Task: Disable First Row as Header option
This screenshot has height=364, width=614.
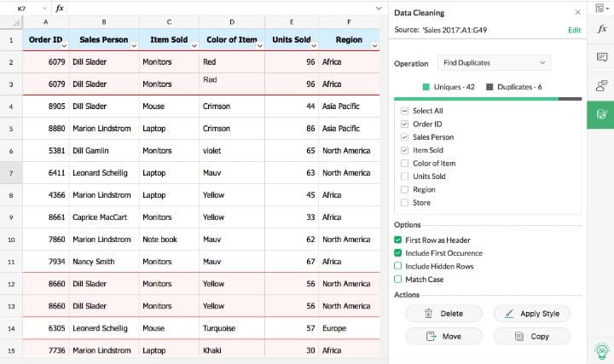Action: coord(398,240)
